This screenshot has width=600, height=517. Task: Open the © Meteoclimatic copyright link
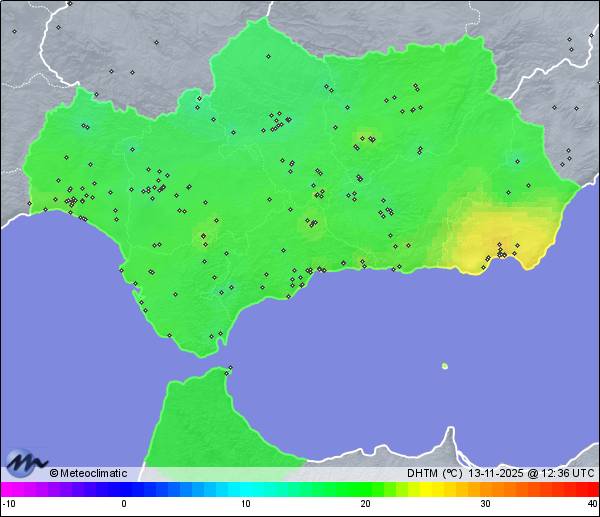(x=92, y=473)
